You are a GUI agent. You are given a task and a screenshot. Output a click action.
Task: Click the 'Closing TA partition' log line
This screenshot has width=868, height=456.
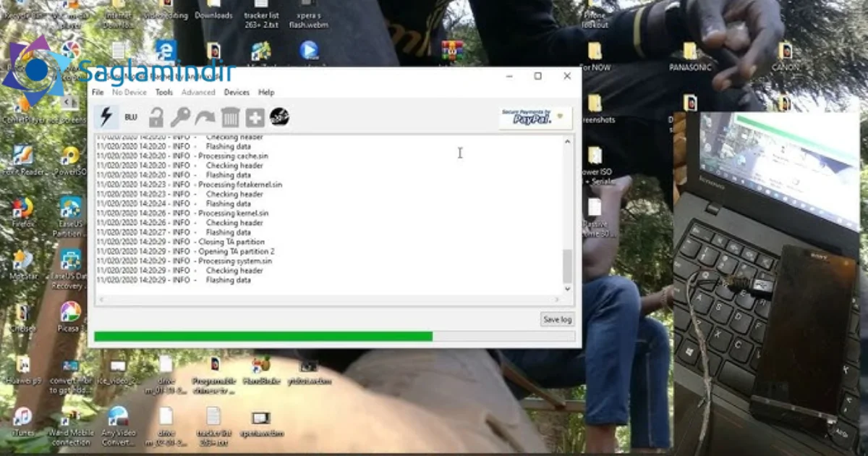pos(181,242)
